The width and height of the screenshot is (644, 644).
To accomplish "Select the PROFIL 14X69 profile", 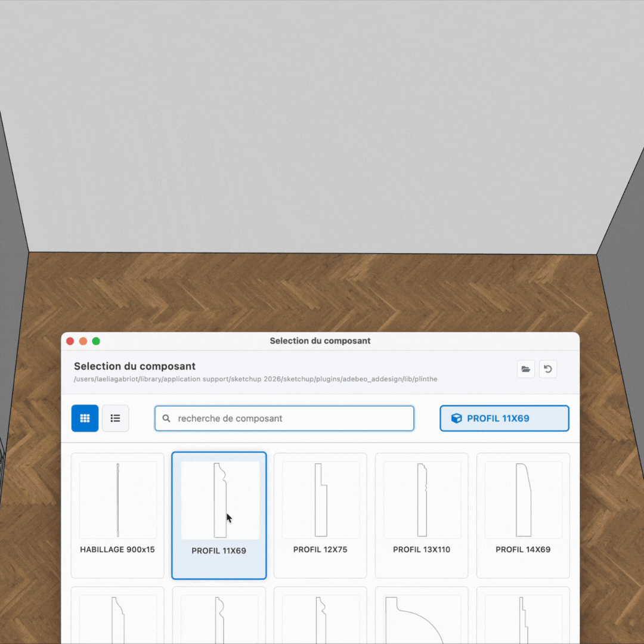I will pos(523,515).
